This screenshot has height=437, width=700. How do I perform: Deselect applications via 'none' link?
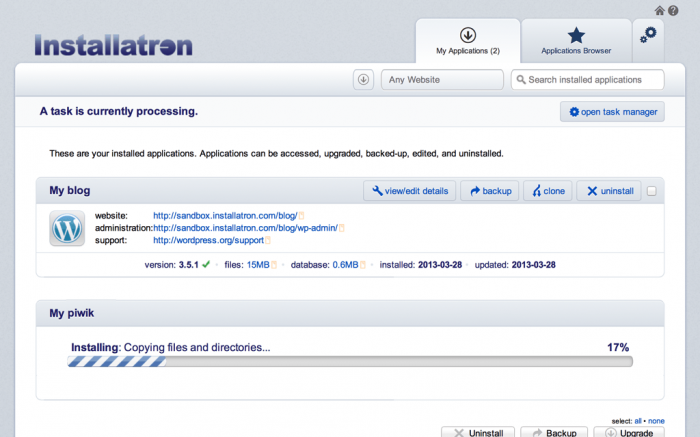(656, 421)
